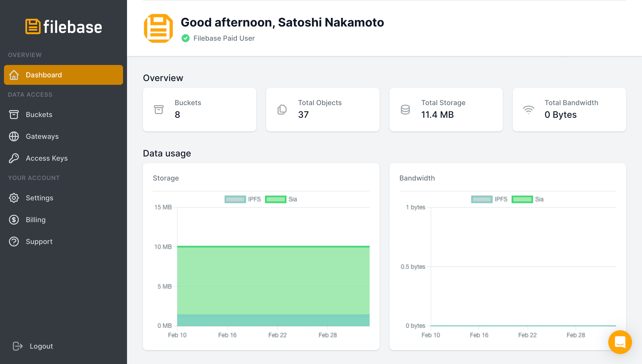Screen dimensions: 642x364
Task: Click the Dashboard home icon
Action: [14, 75]
